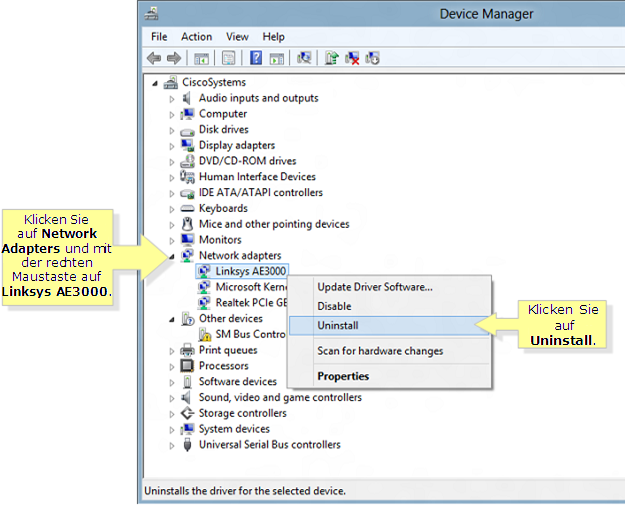
Task: Choose Properties from the context menu
Action: click(390, 376)
